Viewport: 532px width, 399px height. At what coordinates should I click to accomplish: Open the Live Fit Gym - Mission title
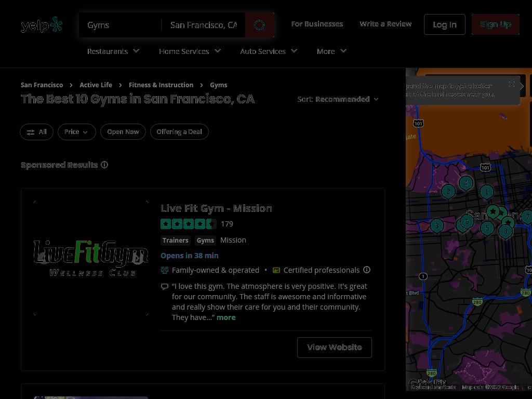click(216, 208)
